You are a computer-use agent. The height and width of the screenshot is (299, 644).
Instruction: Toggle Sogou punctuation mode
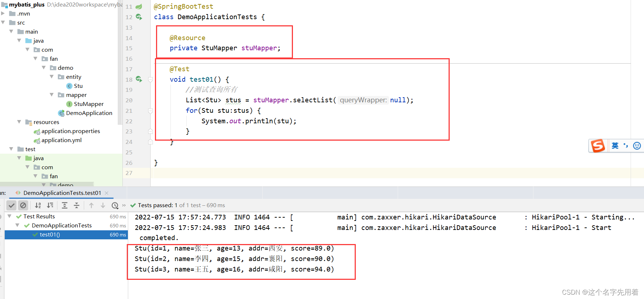626,145
